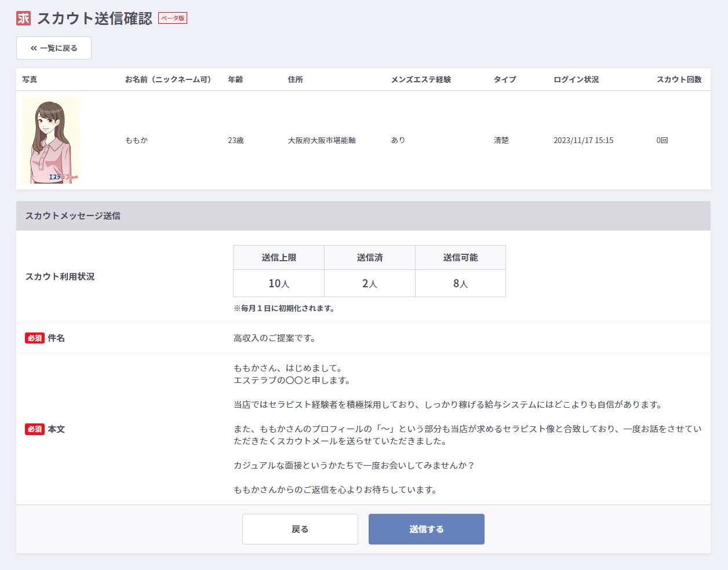
Task: Click the ももか profile photo thumbnail
Action: click(51, 140)
